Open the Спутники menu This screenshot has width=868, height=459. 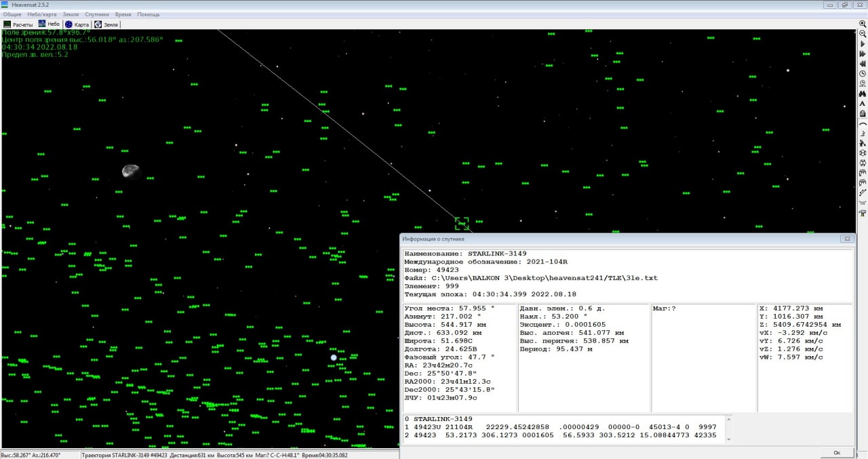(x=97, y=14)
